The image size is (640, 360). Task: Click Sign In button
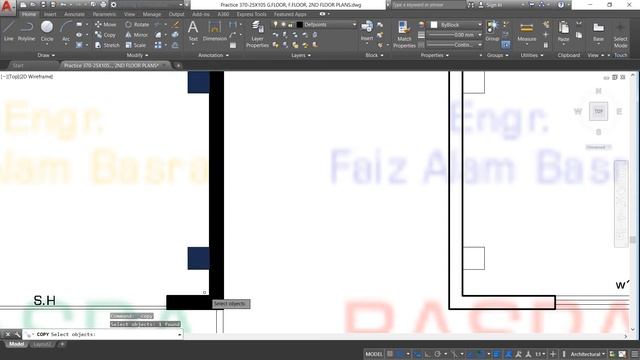(x=491, y=4)
